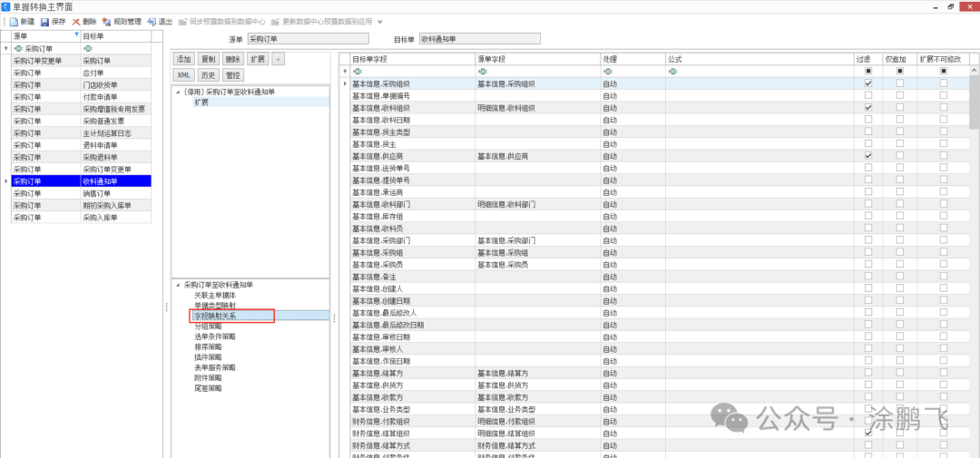
Task: Toggle 仅追加 checkbox for 基本信息.采购组织 row
Action: (900, 83)
